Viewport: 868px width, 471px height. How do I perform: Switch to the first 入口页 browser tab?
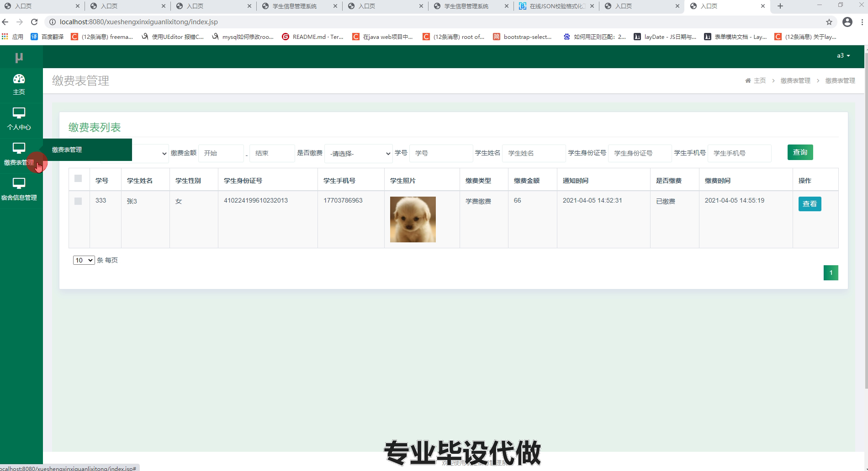point(42,6)
